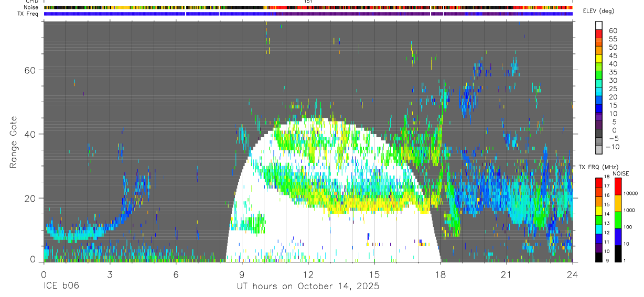
Task: Click the 'Range Gate' y-axis label
Action: click(13, 142)
